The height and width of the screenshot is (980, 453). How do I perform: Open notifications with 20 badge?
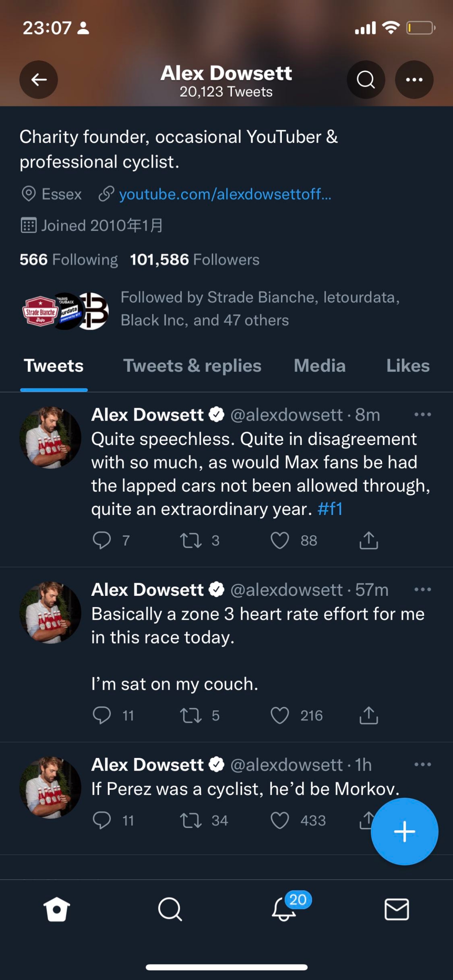tap(285, 909)
